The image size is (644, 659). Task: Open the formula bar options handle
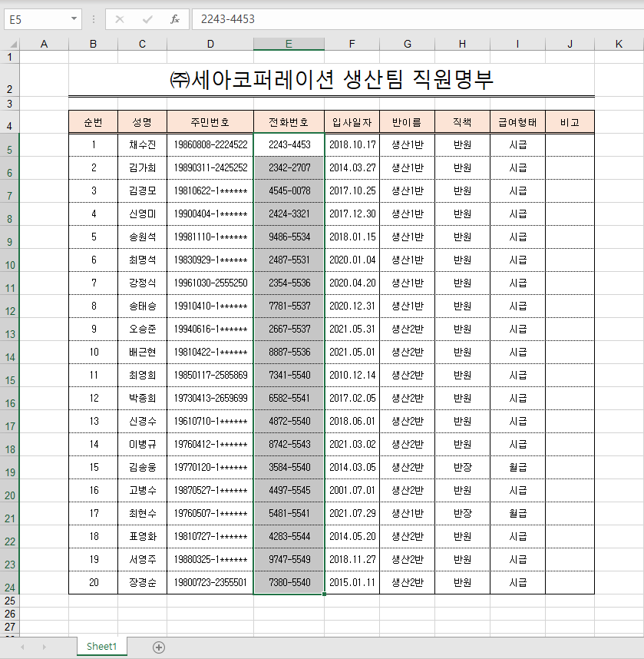[x=93, y=19]
